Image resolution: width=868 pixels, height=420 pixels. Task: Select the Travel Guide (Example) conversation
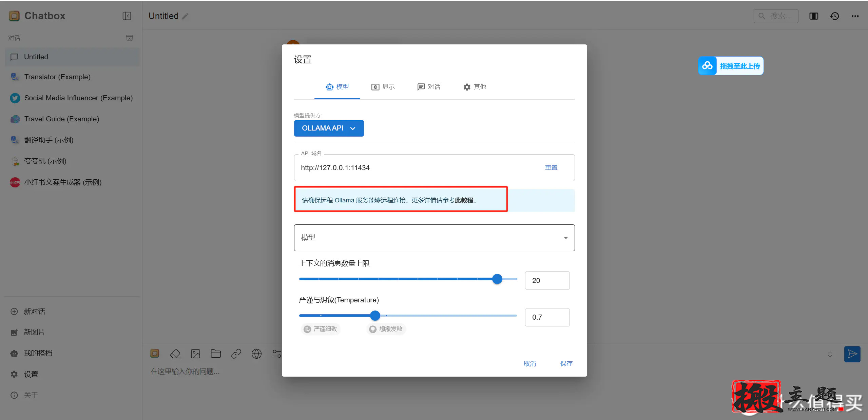[62, 119]
